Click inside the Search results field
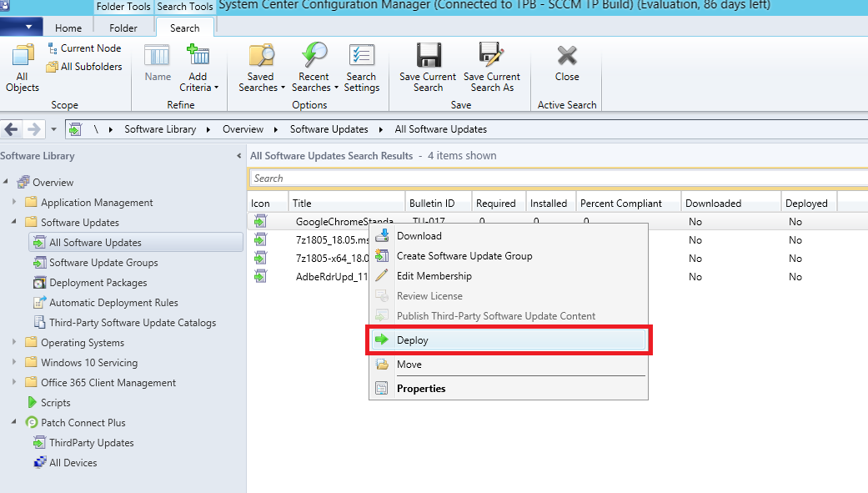Screen dimensions: 868x493 click(x=558, y=179)
